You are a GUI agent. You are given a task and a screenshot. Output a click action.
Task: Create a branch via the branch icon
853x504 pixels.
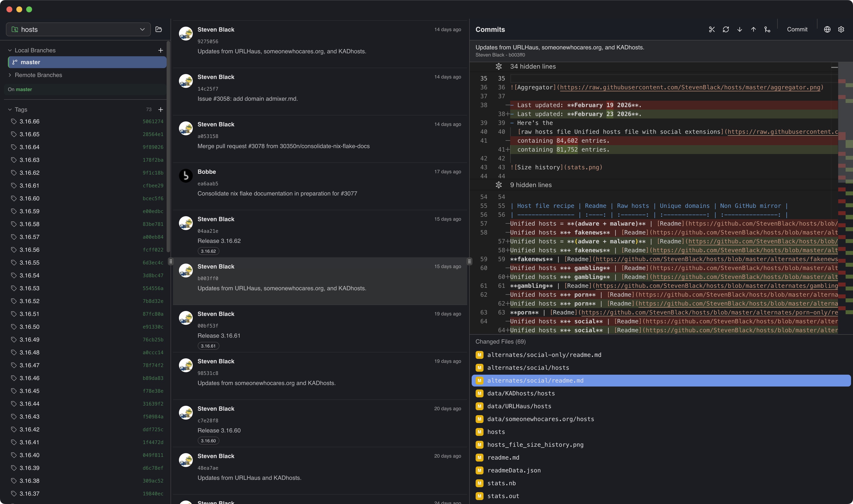point(767,29)
